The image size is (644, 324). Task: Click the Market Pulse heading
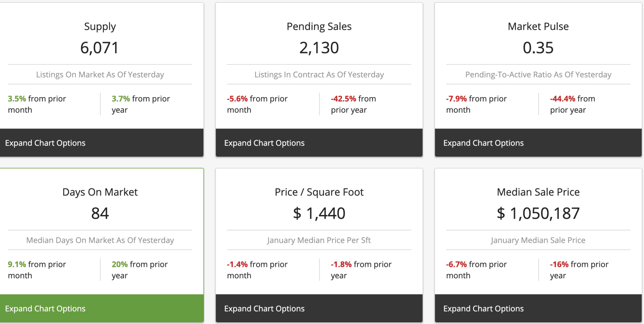538,26
